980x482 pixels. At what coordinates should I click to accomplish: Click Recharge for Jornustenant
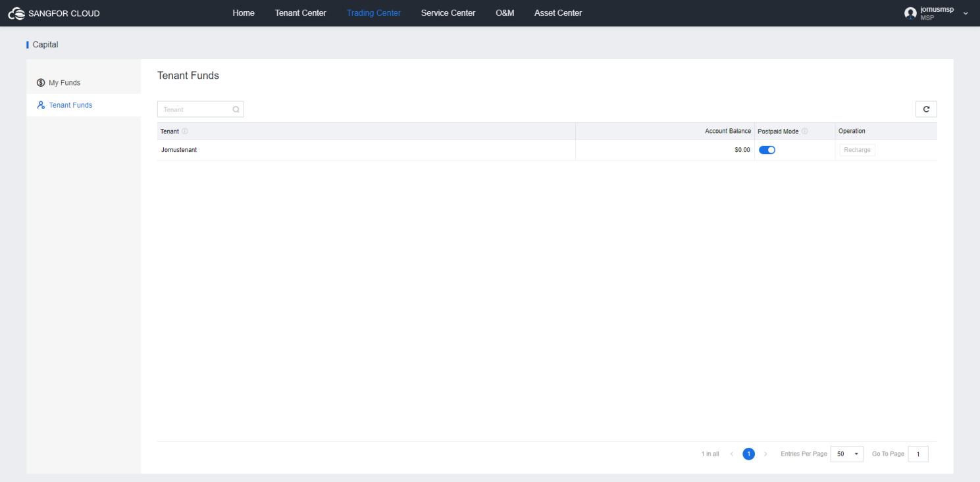pos(857,150)
